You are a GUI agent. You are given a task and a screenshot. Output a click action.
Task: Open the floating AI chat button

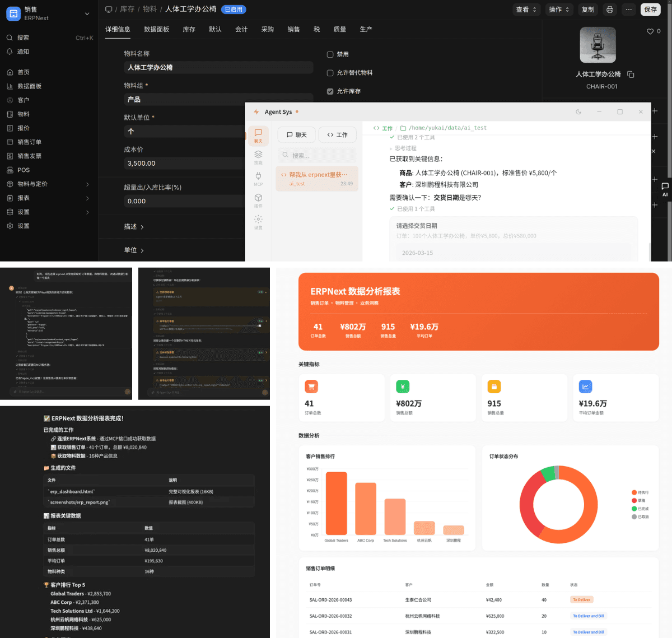pyautogui.click(x=665, y=189)
